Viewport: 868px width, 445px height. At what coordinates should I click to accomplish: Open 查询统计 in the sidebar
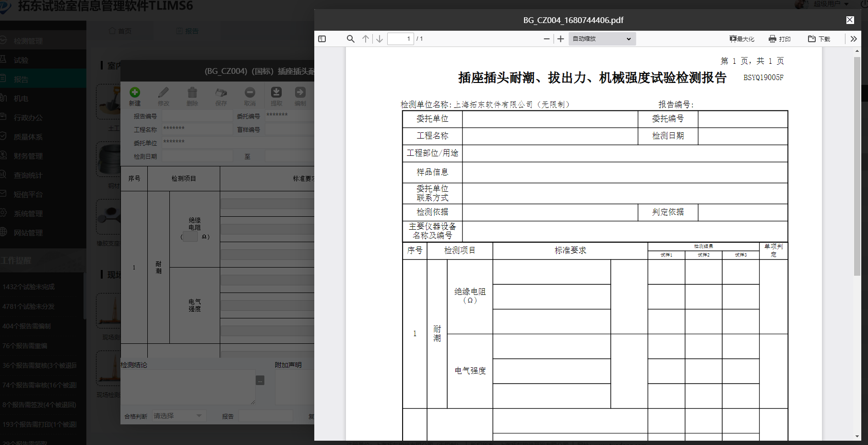click(x=43, y=175)
